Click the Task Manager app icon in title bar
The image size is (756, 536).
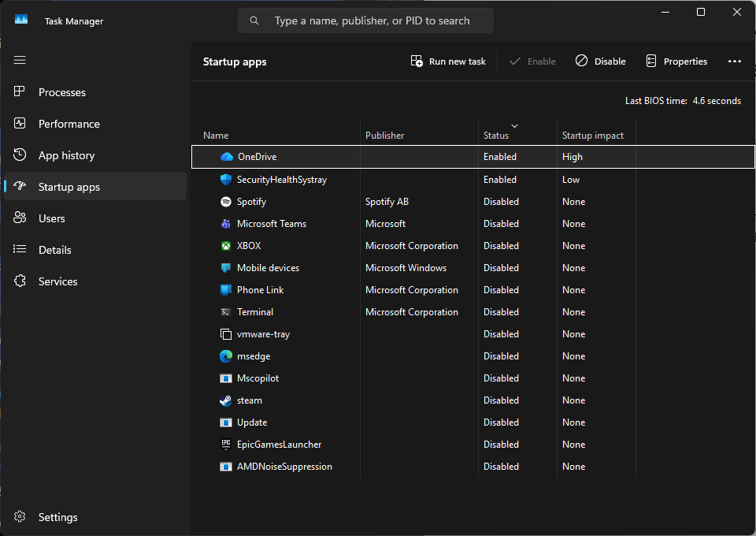(21, 19)
